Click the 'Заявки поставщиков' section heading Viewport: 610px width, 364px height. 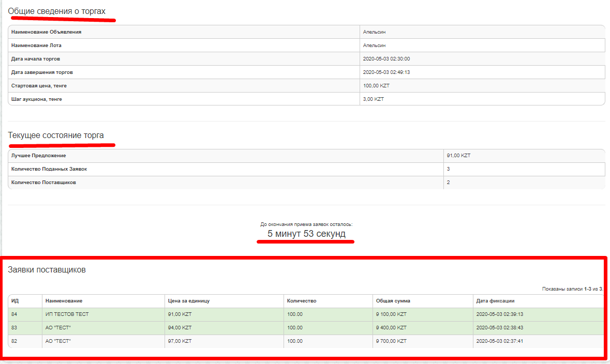[x=47, y=269]
